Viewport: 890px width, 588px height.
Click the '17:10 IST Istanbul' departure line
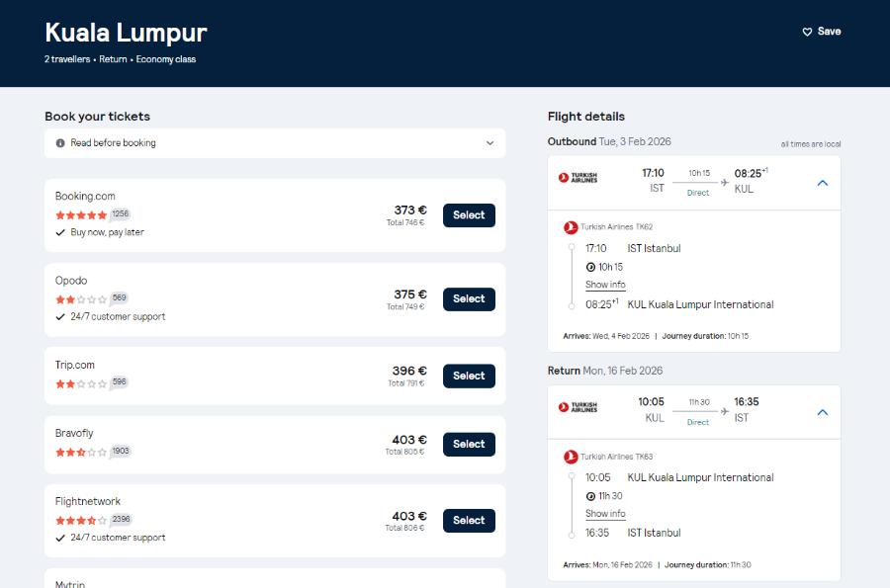(633, 248)
